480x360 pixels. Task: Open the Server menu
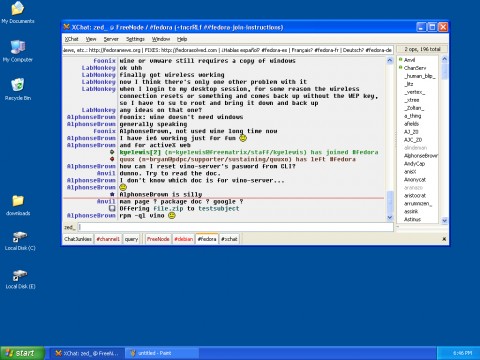pos(111,39)
